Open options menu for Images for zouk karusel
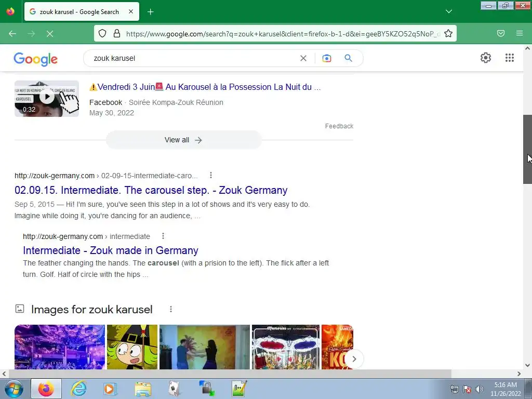The height and width of the screenshot is (399, 532). pos(171,309)
